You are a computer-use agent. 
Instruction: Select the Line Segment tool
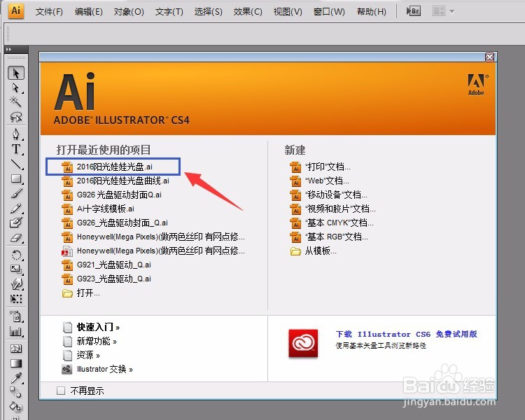pos(15,164)
